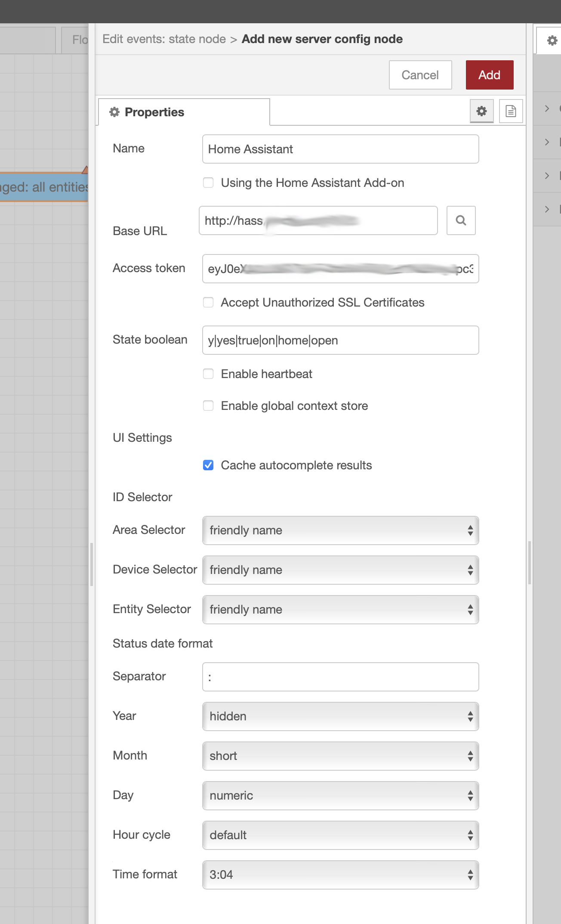Open the Device Selector dropdown
This screenshot has width=561, height=924.
(340, 570)
